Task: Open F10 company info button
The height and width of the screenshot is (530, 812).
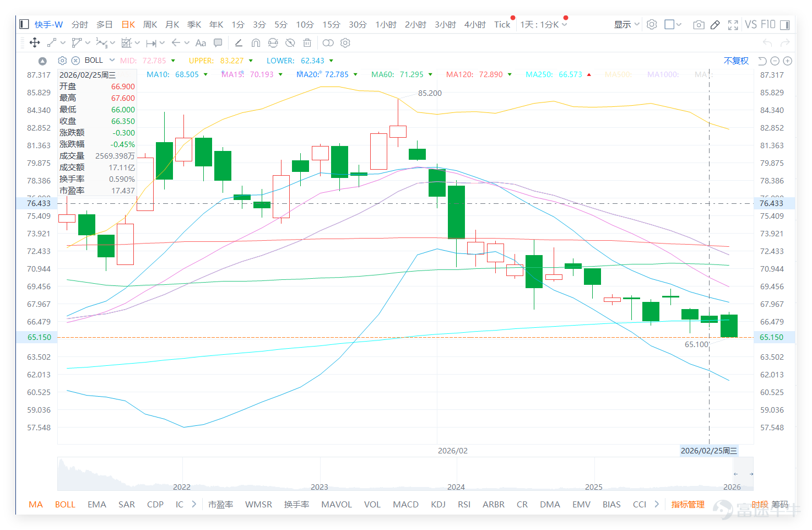Action: click(x=768, y=24)
